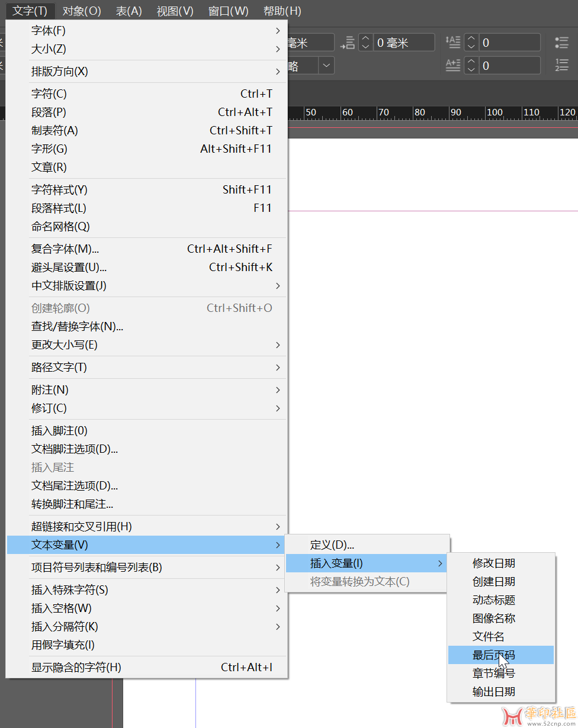Image resolution: width=578 pixels, height=728 pixels.
Task: Open 字符样式(Y) panel entry
Action: pyautogui.click(x=147, y=190)
